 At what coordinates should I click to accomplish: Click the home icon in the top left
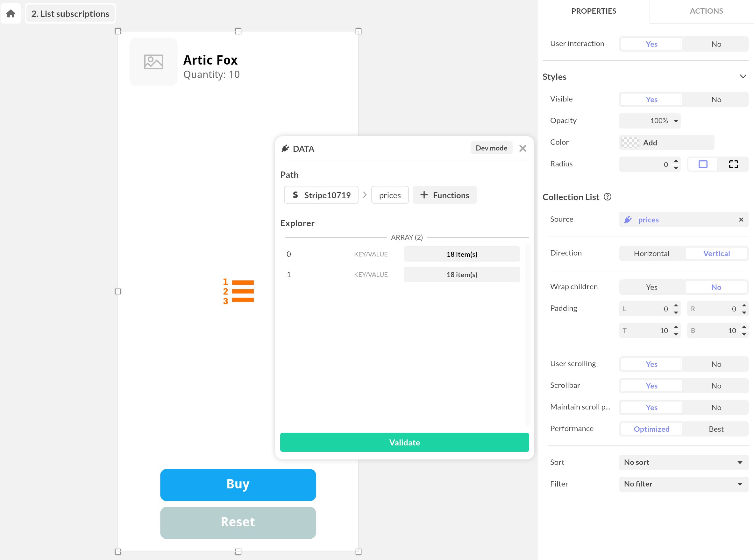(11, 13)
